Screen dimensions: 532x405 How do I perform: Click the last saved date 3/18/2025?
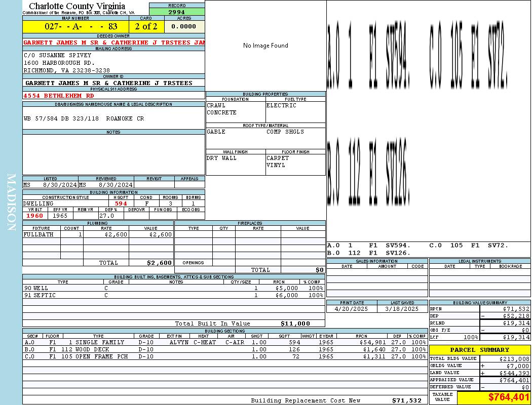pyautogui.click(x=402, y=309)
